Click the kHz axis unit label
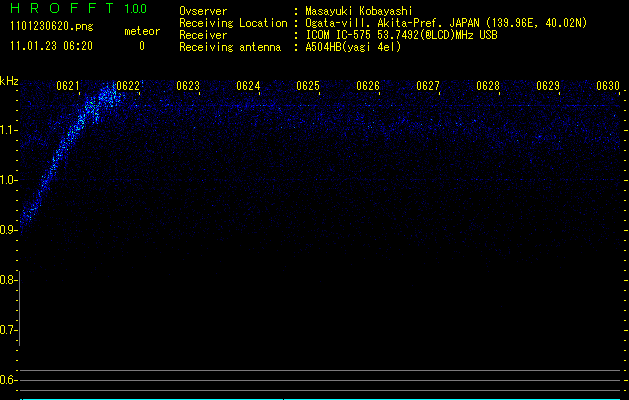Screen dimensions: 629x400 9,81
